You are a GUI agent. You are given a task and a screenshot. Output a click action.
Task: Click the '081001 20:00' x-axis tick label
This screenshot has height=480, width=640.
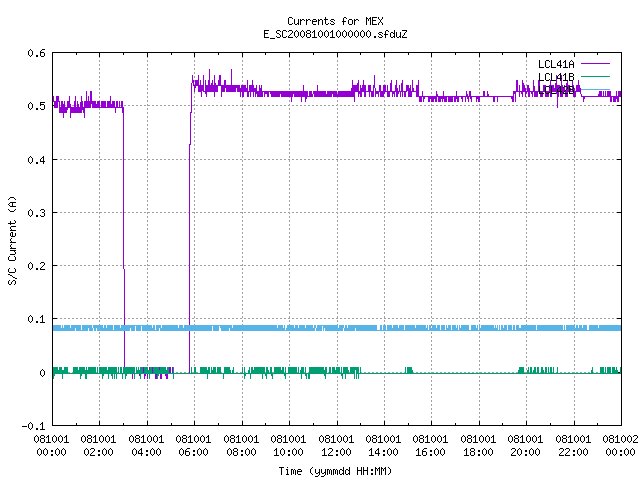point(525,446)
